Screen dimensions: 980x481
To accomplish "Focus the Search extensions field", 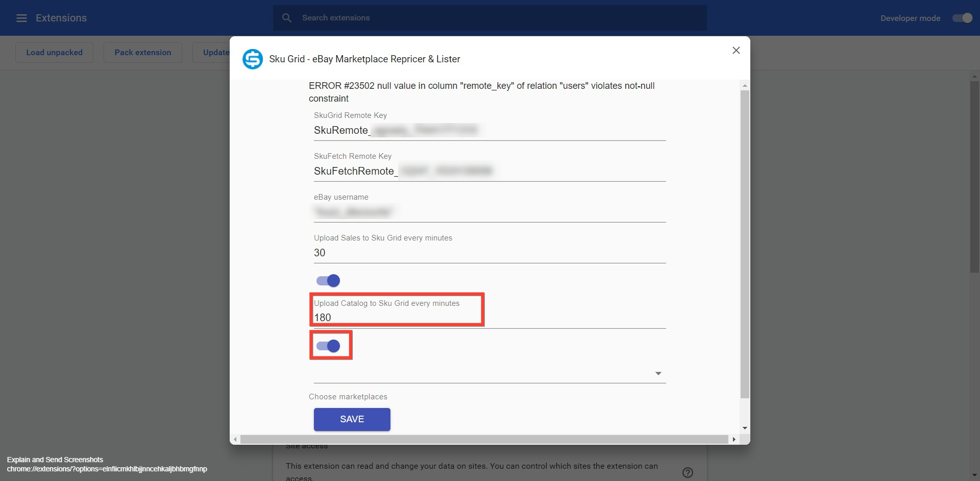I will (490, 18).
